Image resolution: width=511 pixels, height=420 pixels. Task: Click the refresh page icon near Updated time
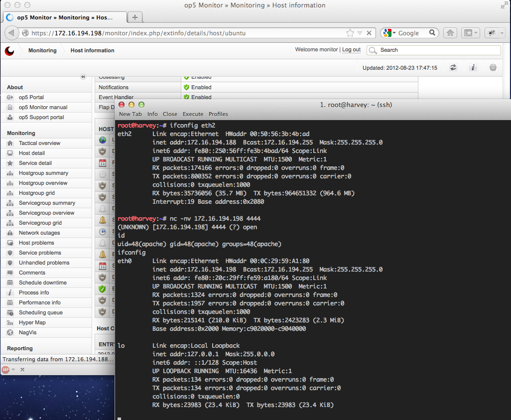pyautogui.click(x=453, y=67)
